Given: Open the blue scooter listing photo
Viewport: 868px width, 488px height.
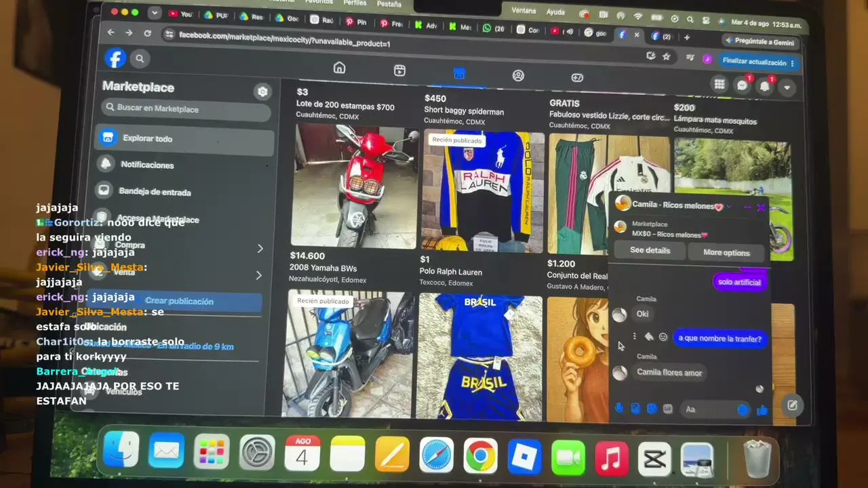Looking at the screenshot, I should (x=349, y=354).
